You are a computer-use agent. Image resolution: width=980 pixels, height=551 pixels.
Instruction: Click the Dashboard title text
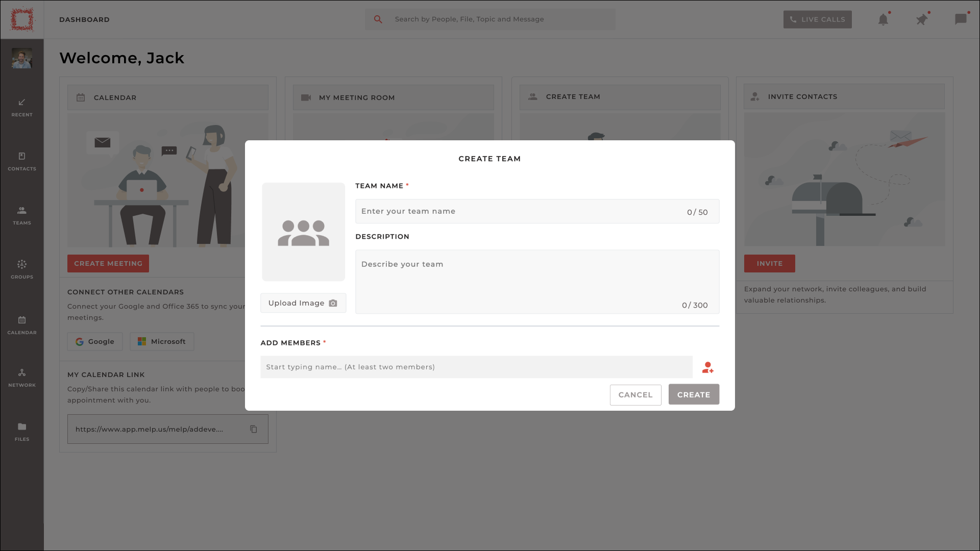[x=84, y=19]
